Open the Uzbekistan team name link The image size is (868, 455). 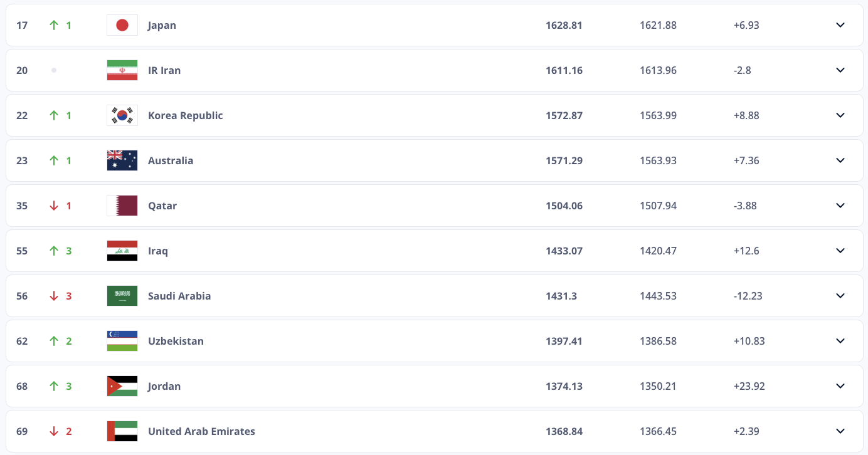(176, 341)
